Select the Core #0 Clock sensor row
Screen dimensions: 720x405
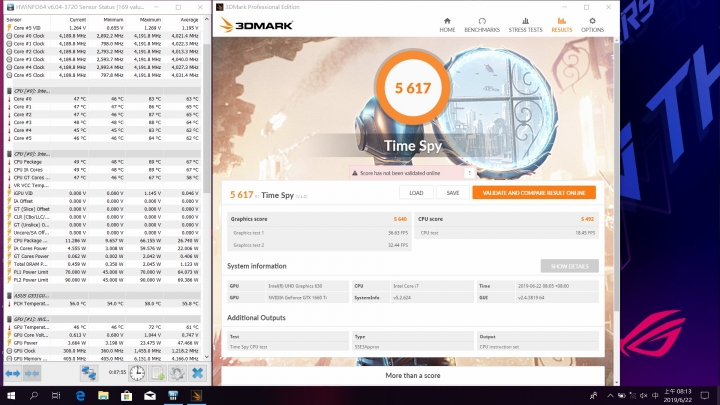click(x=103, y=36)
